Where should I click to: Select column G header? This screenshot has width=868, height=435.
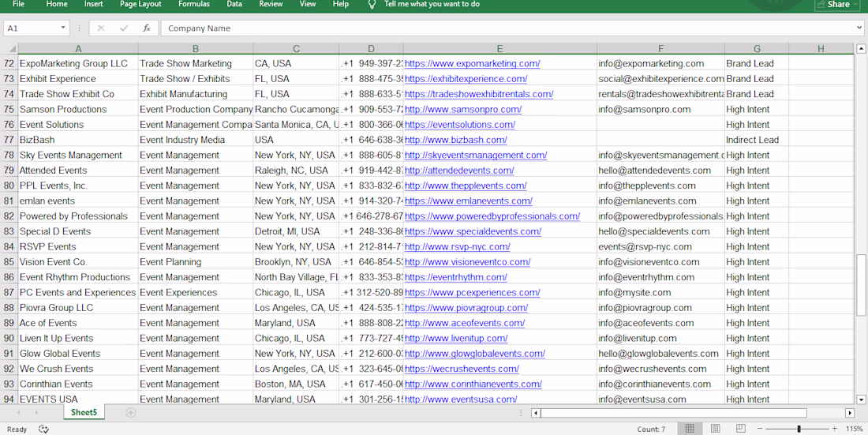point(757,49)
